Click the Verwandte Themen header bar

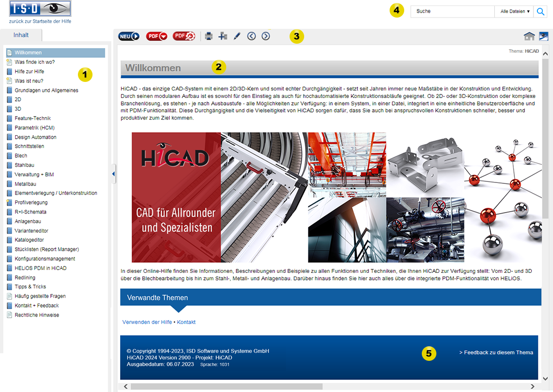click(331, 298)
